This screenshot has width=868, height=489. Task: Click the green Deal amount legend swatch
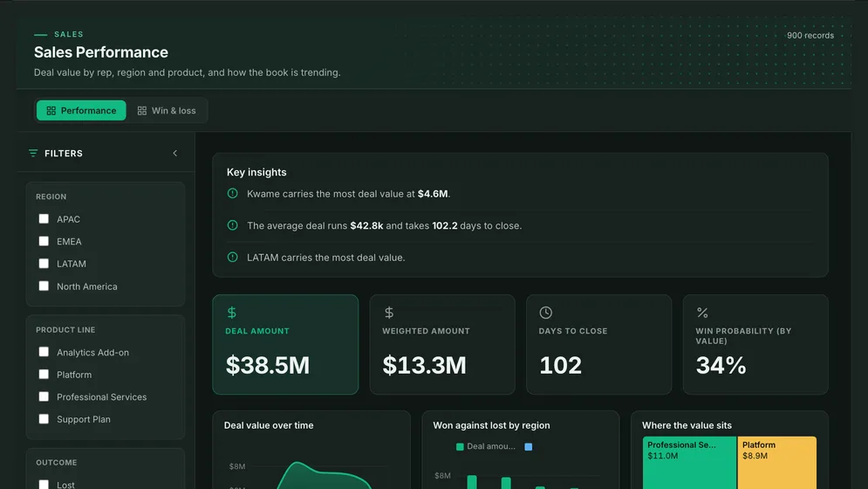click(460, 447)
